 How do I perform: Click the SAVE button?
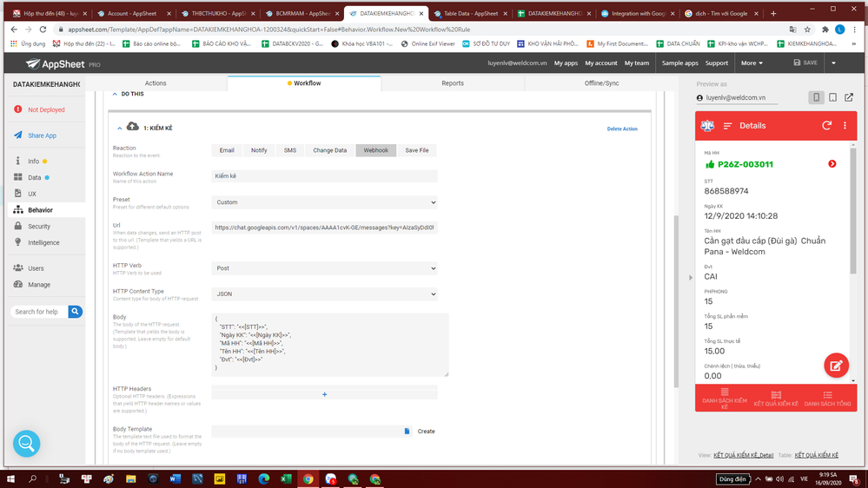(x=805, y=63)
